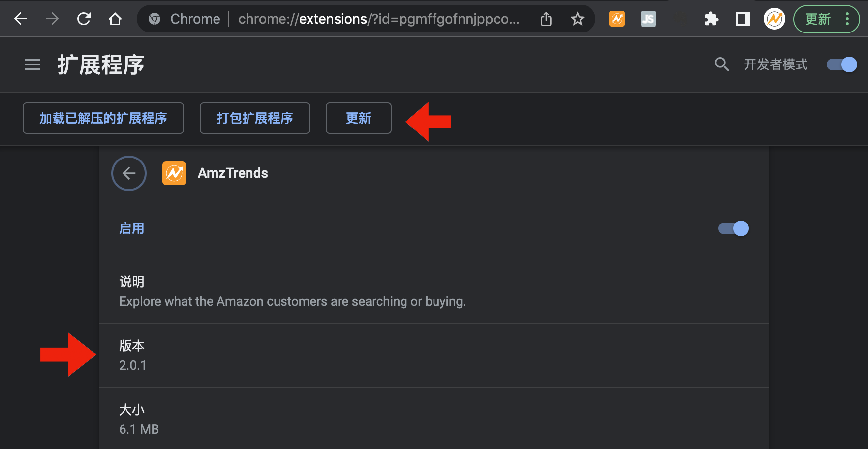This screenshot has height=449, width=868.
Task: Turn off 开发者模式 developer mode toggle
Action: click(841, 64)
